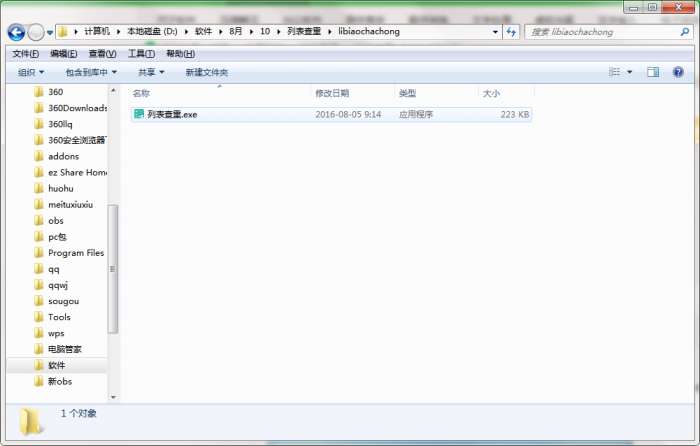The width and height of the screenshot is (700, 446).
Task: Open the 包含到库中 dropdown
Action: click(91, 72)
